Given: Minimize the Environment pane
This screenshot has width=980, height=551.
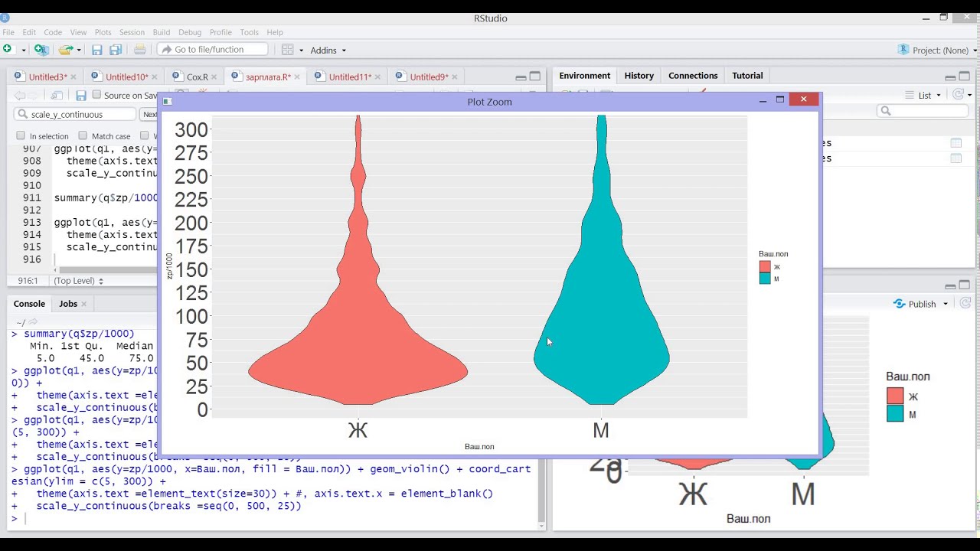Looking at the screenshot, I should tap(950, 77).
